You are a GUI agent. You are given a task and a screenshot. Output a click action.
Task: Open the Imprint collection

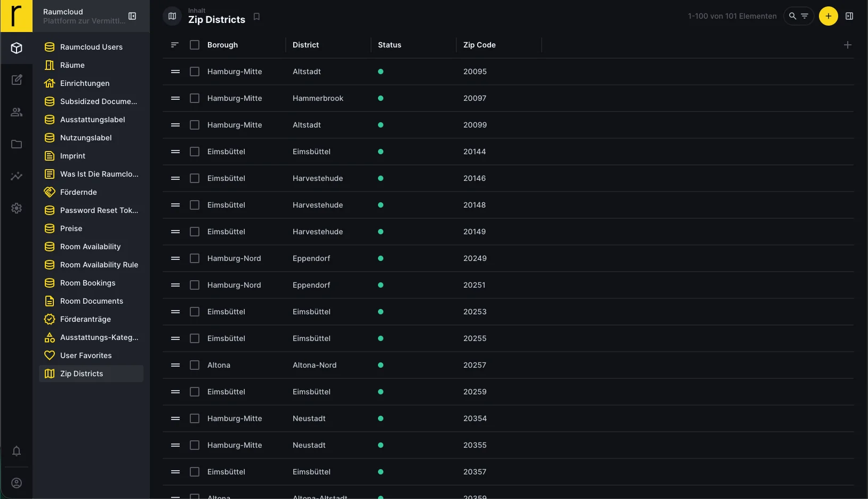[x=91, y=156]
